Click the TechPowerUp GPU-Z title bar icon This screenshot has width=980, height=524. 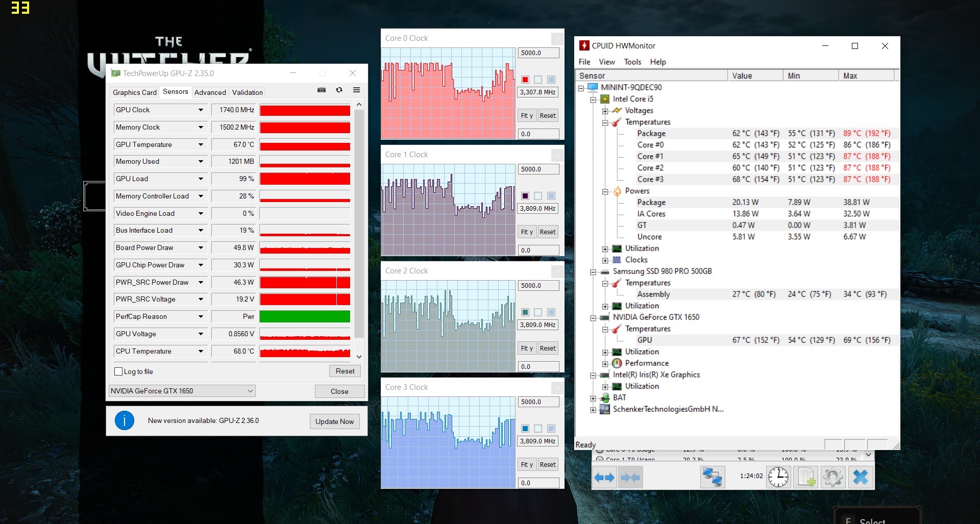(x=116, y=73)
